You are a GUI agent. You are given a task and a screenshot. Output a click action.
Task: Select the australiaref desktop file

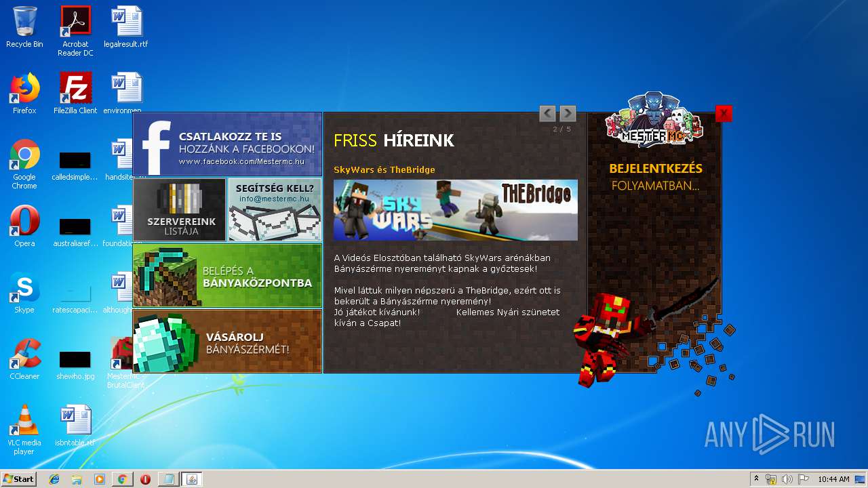(x=75, y=231)
